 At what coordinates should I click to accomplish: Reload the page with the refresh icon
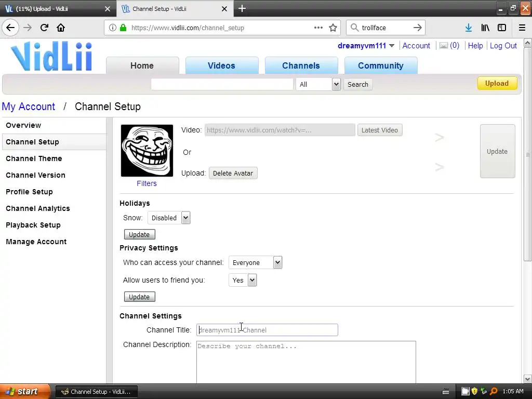pos(44,28)
